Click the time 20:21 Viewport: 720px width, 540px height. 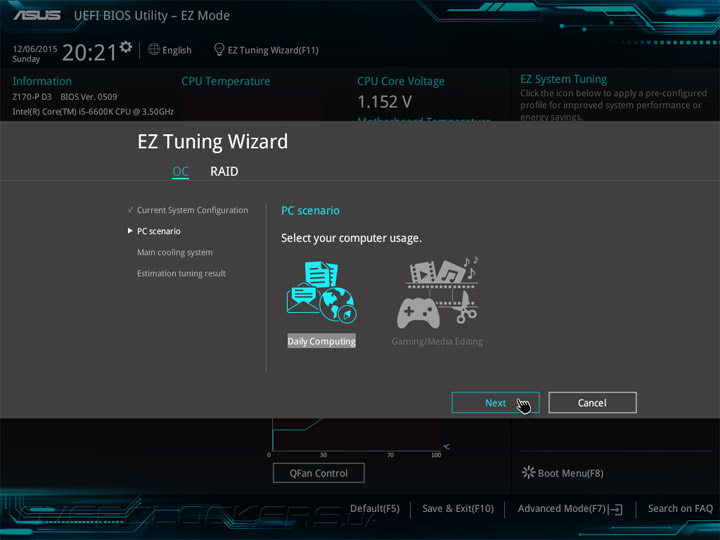click(89, 53)
